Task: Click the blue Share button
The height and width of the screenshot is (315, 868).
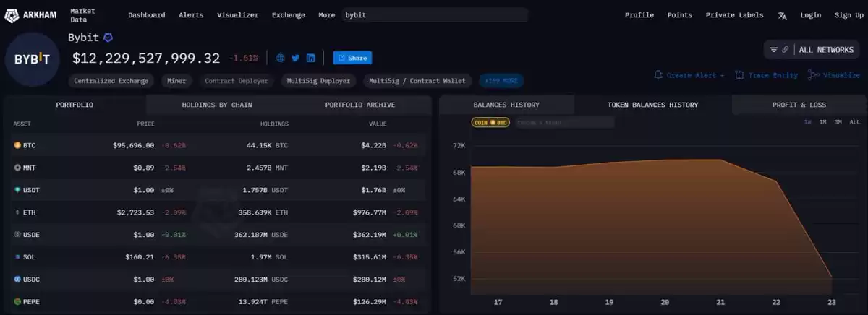Action: [x=352, y=58]
